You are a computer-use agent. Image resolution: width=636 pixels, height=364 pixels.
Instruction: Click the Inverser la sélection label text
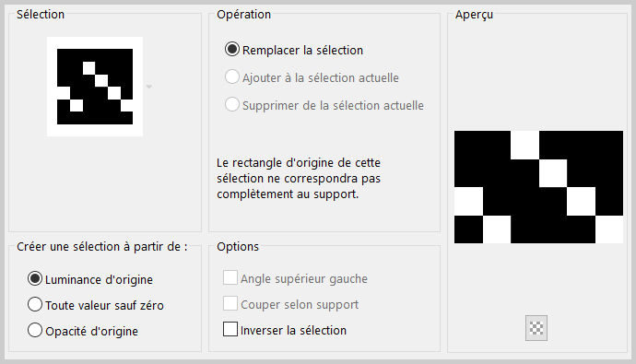pyautogui.click(x=293, y=330)
